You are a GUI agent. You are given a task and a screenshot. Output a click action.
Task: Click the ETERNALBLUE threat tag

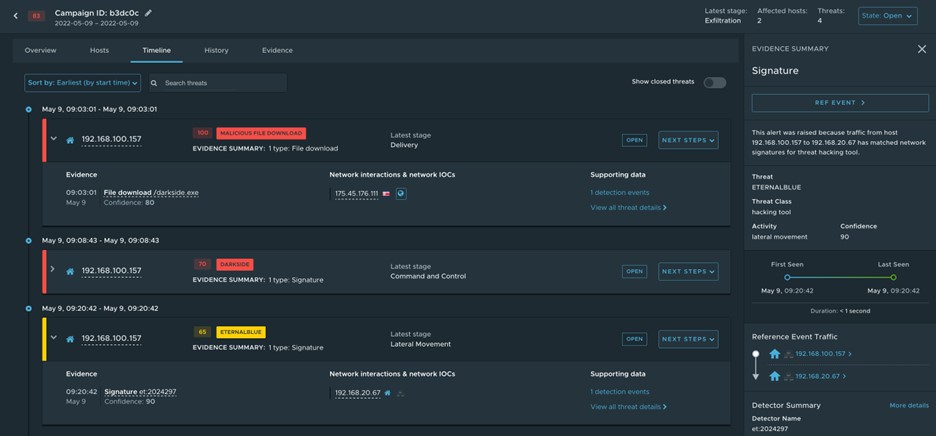click(x=241, y=332)
